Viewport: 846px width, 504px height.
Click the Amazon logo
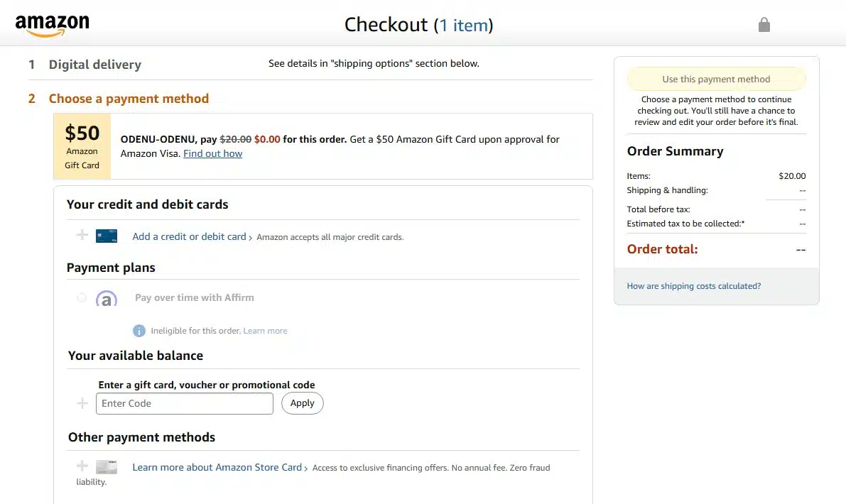(53, 26)
